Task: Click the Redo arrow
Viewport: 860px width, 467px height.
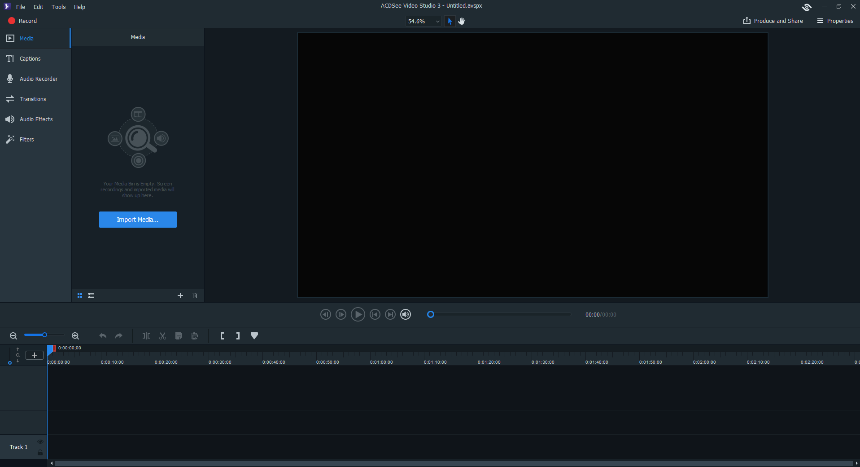Action: point(118,336)
